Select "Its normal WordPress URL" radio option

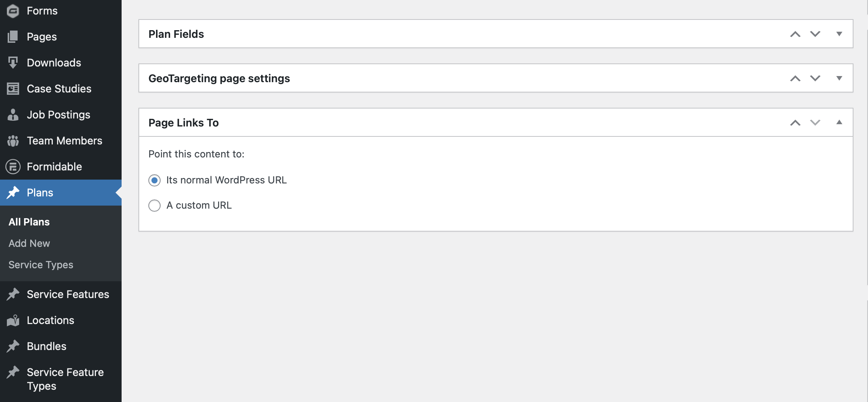(154, 180)
